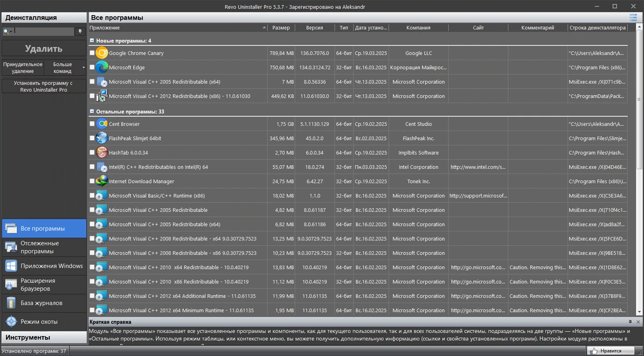Image resolution: width=644 pixels, height=356 pixels.
Task: Click the Visual C++ 2012 x64 Minimum Runtime icon
Action: [102, 310]
